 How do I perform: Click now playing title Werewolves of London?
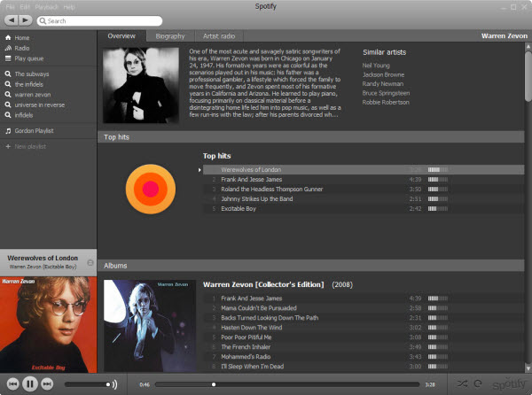(x=43, y=258)
